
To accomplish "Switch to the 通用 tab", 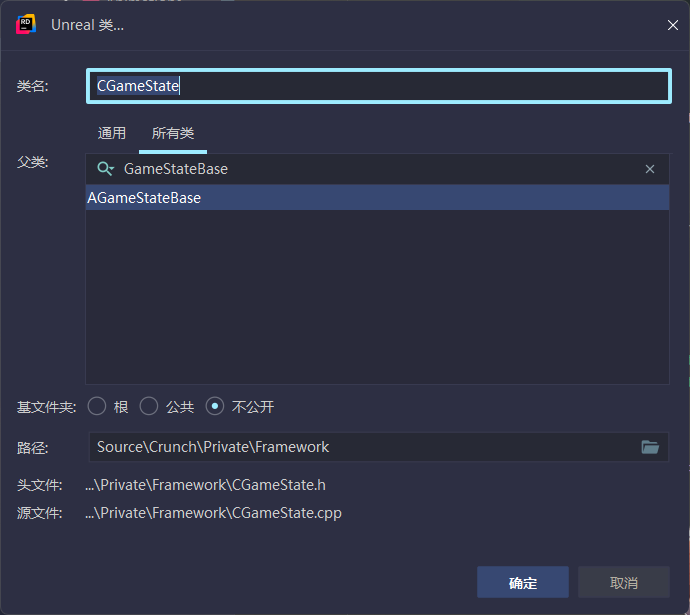I will tap(112, 133).
